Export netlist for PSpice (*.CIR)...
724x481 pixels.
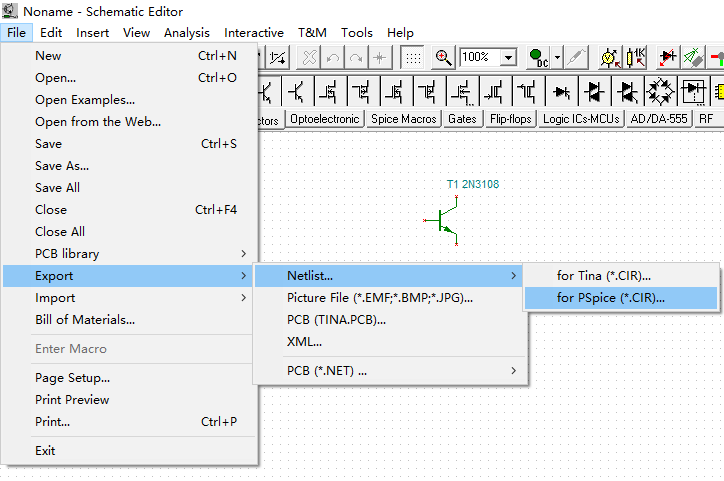click(621, 298)
